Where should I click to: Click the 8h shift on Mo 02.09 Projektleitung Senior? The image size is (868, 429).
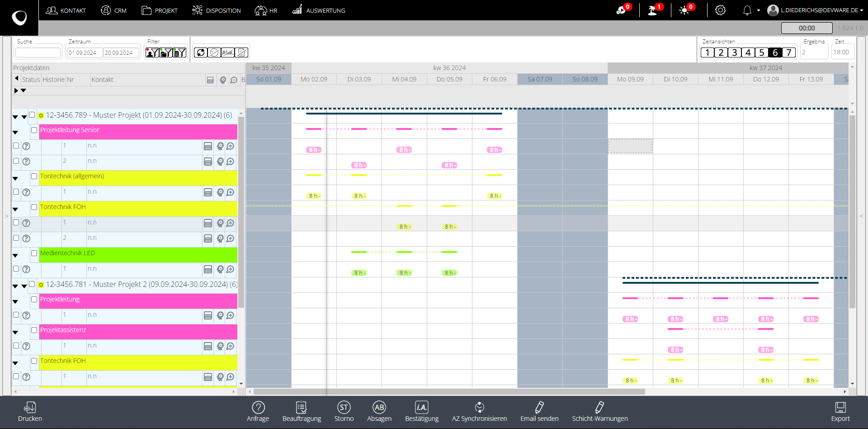pyautogui.click(x=314, y=150)
